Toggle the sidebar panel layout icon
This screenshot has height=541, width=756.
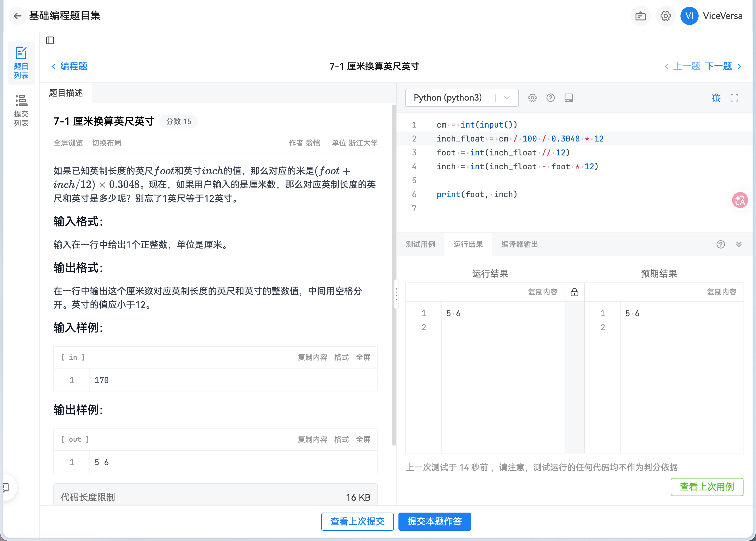click(50, 40)
